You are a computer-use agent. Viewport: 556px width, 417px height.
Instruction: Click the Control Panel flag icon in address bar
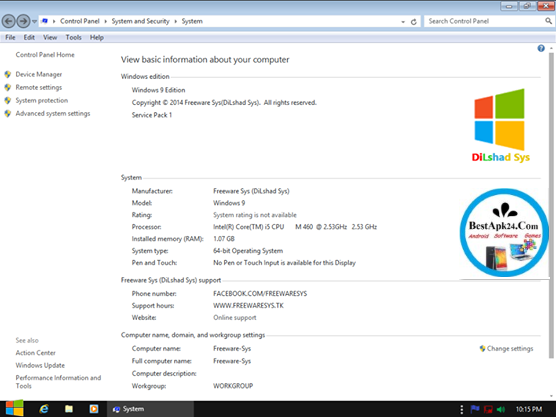(x=45, y=21)
